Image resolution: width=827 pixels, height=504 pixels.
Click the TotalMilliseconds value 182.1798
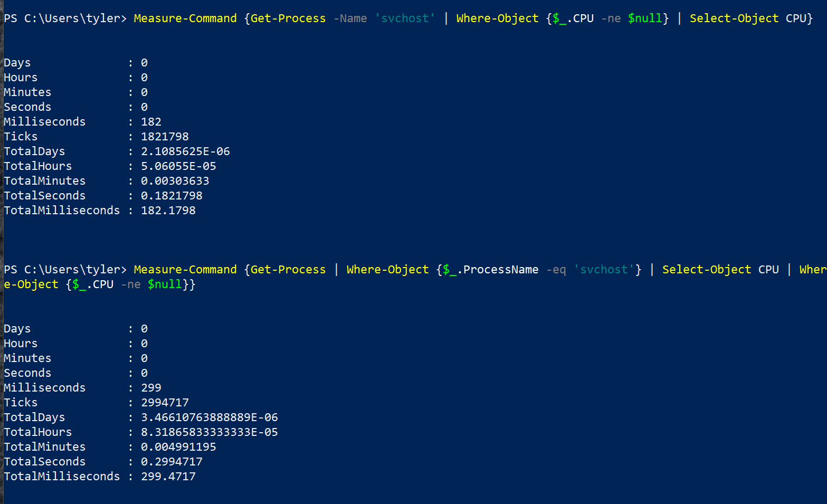(x=168, y=211)
